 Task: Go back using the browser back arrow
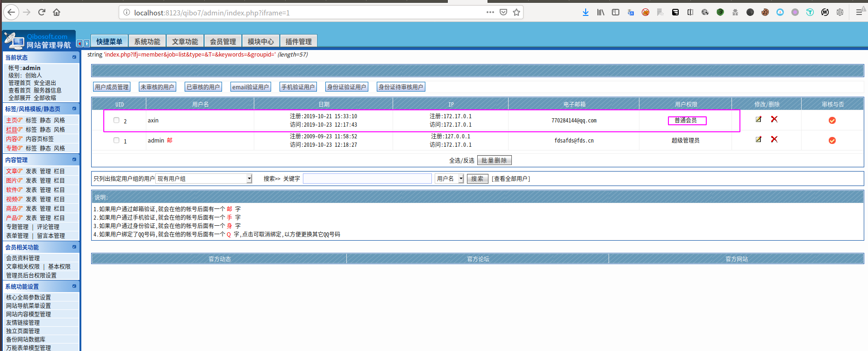[x=12, y=12]
